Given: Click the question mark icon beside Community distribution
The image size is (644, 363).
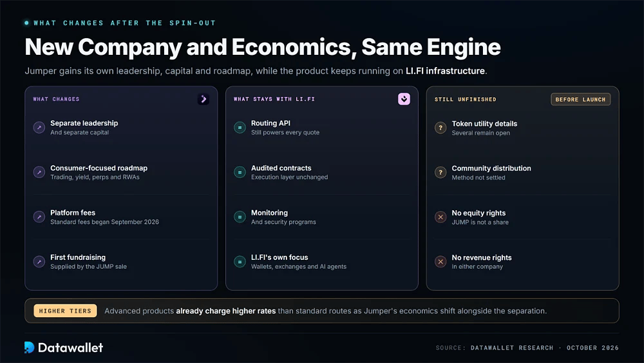Looking at the screenshot, I should click(x=440, y=173).
